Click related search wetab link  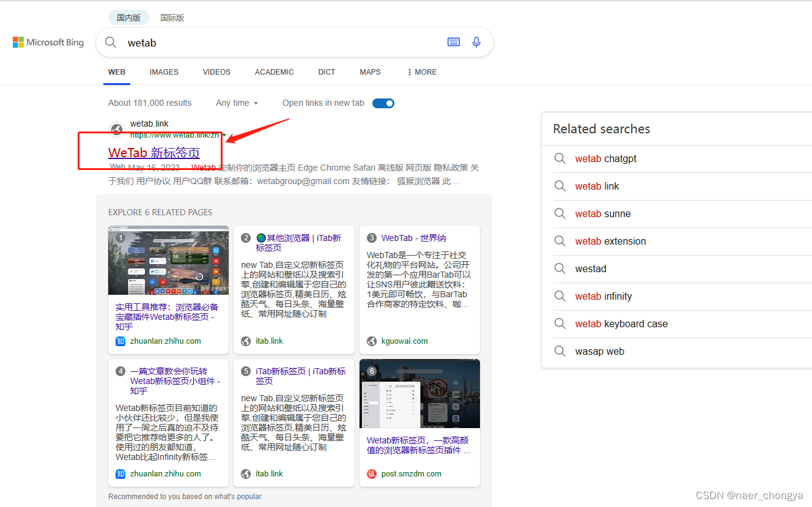597,186
